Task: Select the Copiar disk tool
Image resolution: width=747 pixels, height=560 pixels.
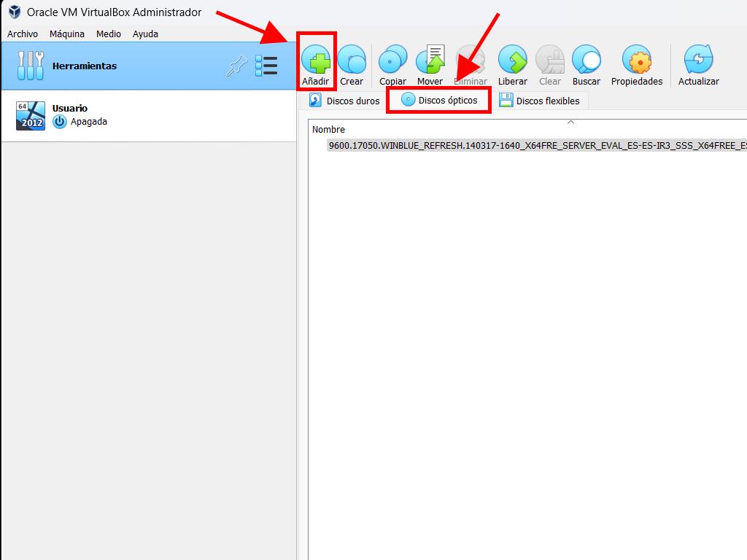Action: (392, 60)
